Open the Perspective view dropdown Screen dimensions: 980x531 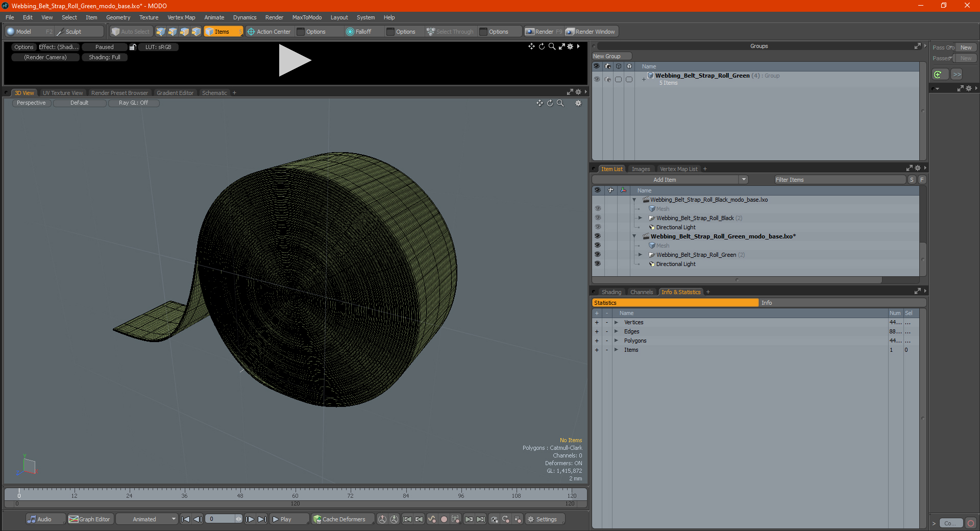pyautogui.click(x=31, y=103)
